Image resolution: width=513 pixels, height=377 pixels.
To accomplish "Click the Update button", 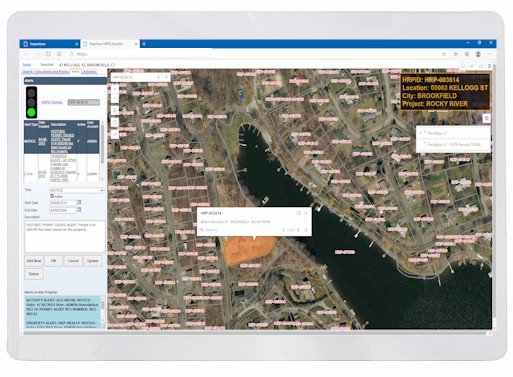I will tap(93, 261).
